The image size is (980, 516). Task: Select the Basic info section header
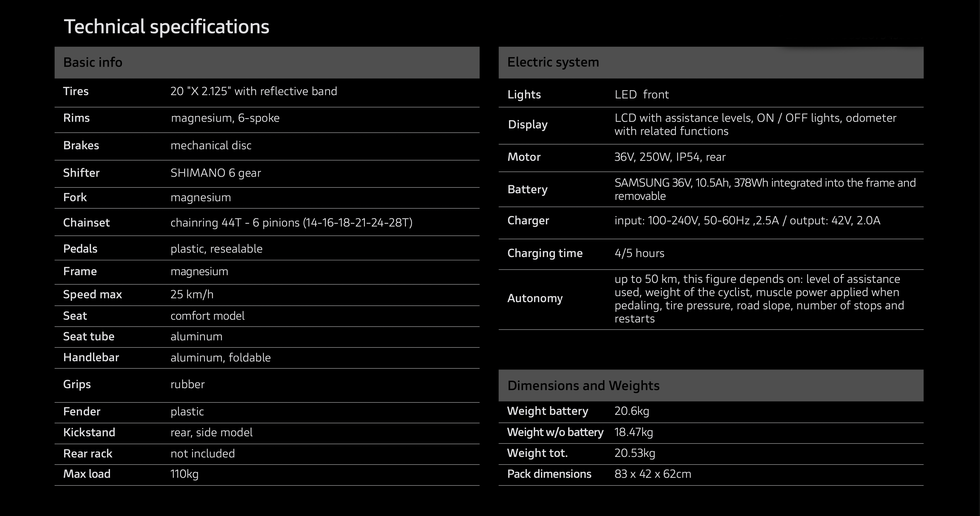(x=267, y=63)
